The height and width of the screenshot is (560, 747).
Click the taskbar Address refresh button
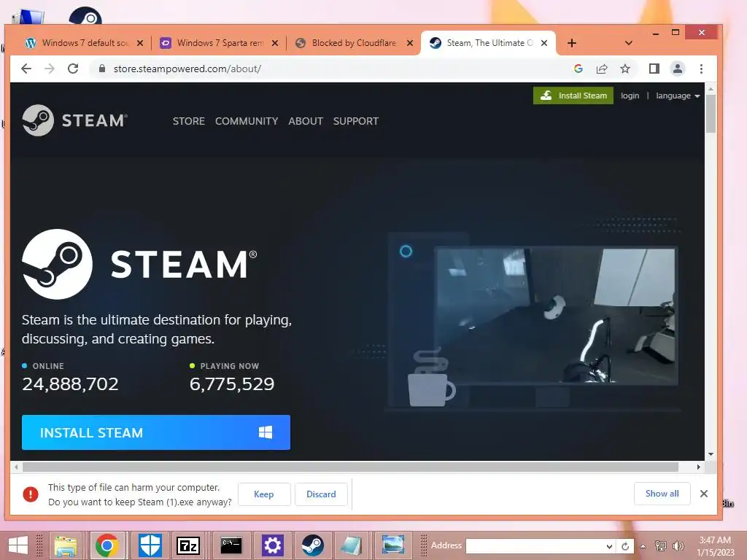pyautogui.click(x=625, y=546)
